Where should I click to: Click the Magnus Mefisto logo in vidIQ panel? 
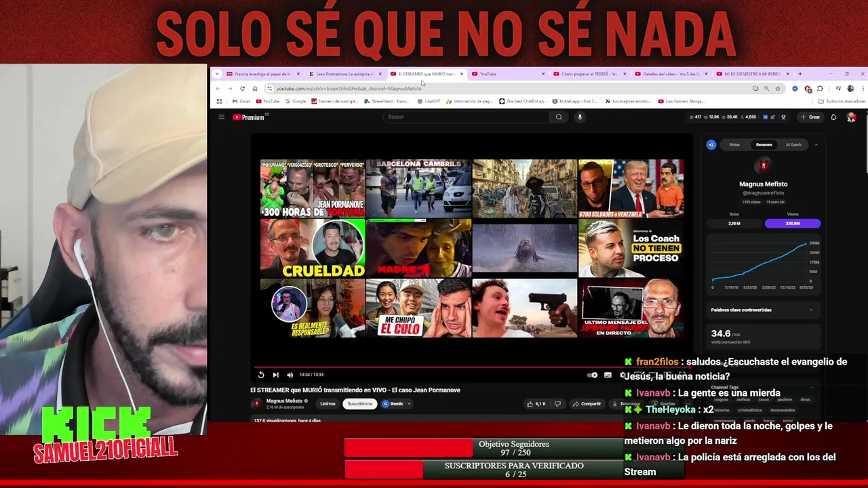click(764, 165)
